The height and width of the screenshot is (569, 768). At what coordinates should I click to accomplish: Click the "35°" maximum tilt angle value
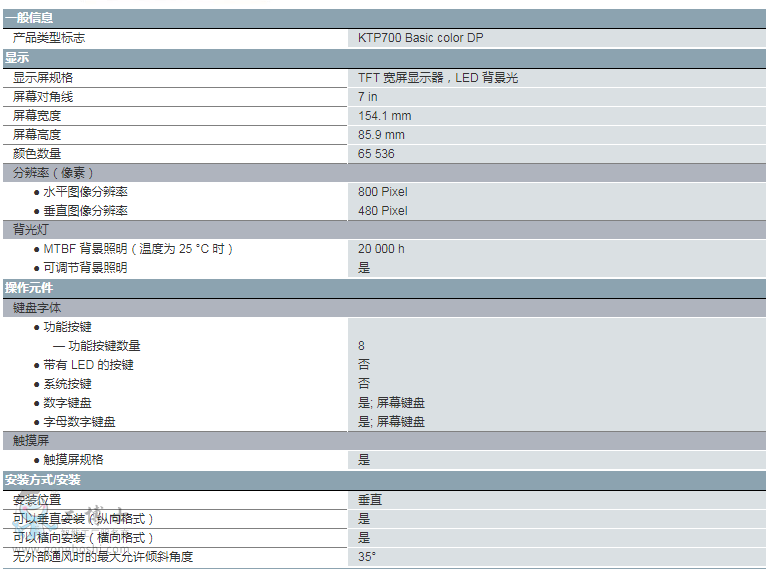[x=367, y=557]
